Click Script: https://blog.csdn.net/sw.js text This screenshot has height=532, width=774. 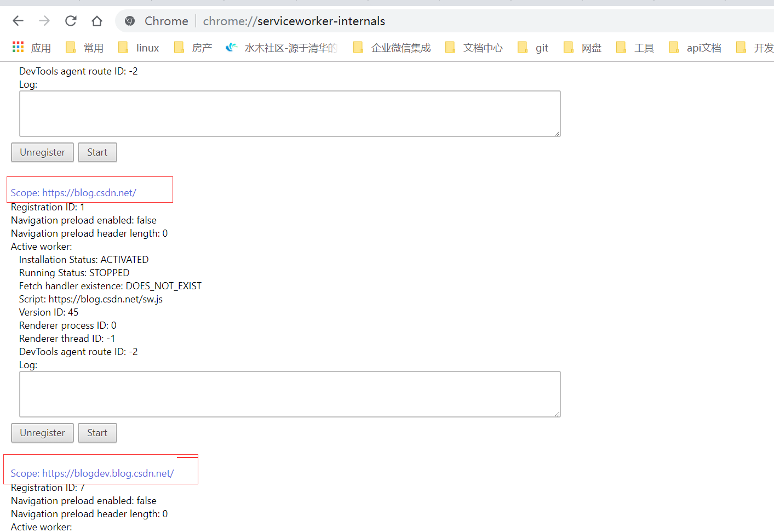91,299
